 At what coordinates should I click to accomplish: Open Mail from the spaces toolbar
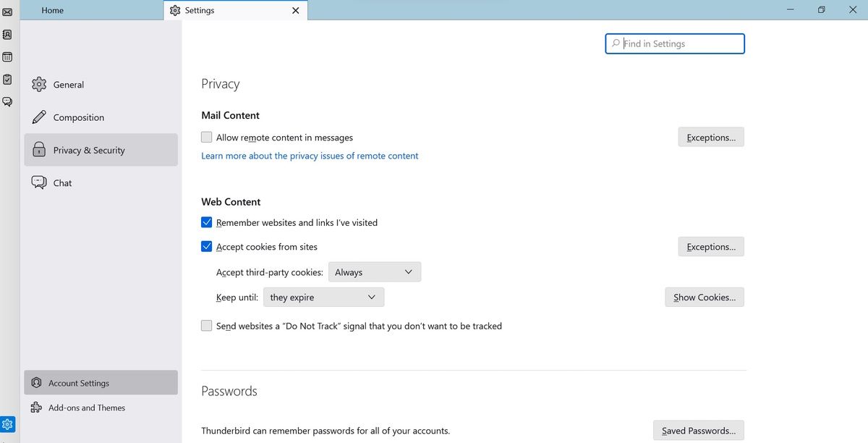[7, 12]
